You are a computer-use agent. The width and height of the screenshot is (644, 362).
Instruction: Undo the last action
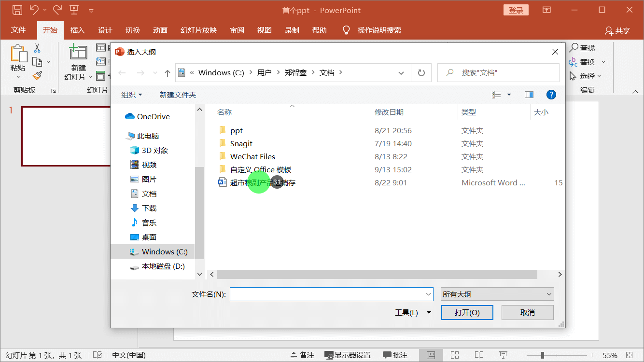click(x=34, y=10)
